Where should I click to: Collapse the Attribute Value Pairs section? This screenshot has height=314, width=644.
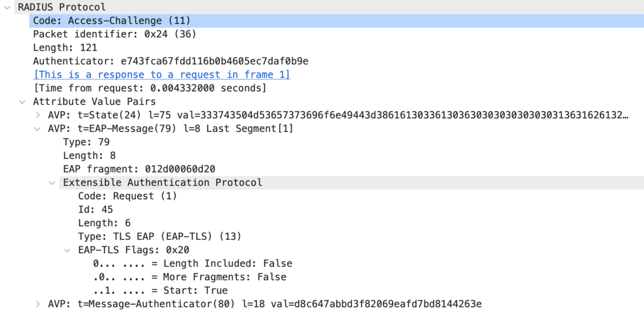(x=22, y=101)
